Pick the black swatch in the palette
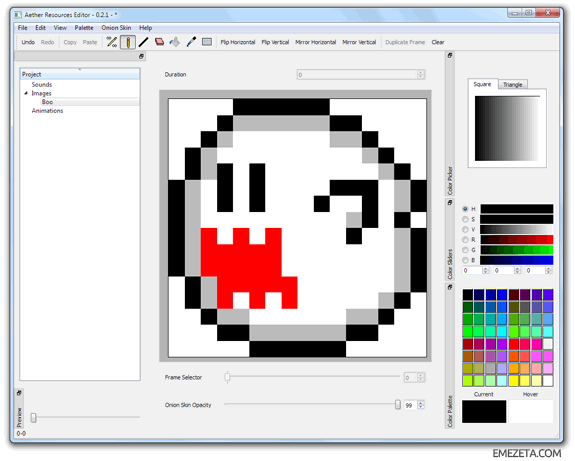The width and height of the screenshot is (575, 461). click(x=468, y=295)
